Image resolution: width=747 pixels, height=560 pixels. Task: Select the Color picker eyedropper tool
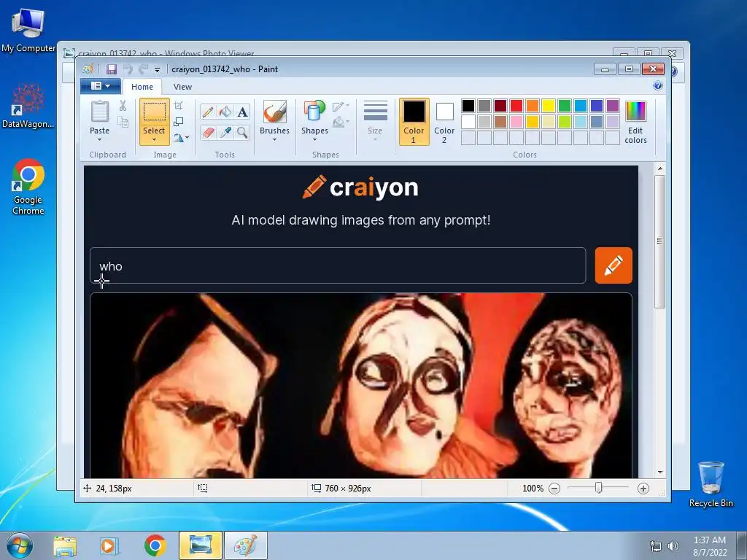(225, 132)
